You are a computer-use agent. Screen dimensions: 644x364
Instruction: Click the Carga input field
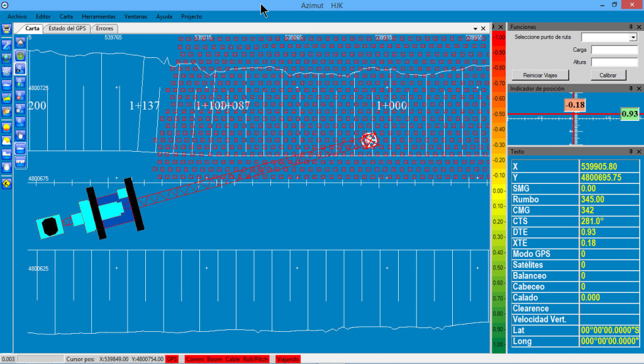[x=614, y=50]
